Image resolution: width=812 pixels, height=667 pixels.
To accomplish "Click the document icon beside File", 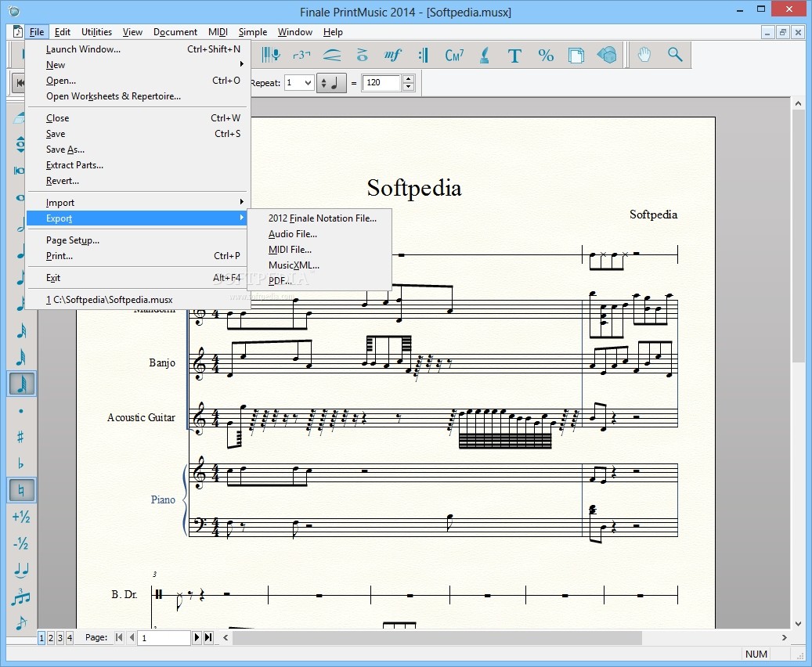I will 17,31.
